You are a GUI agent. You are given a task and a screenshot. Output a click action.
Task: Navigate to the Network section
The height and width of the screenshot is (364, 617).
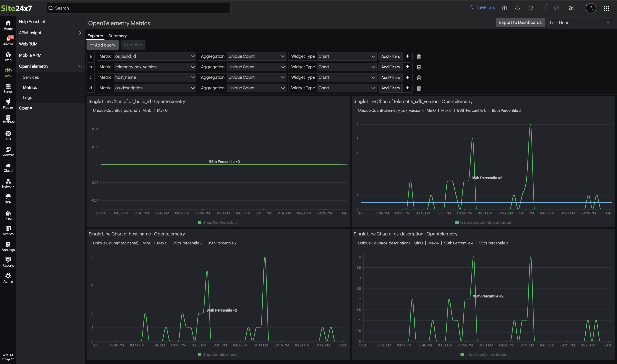[8, 182]
